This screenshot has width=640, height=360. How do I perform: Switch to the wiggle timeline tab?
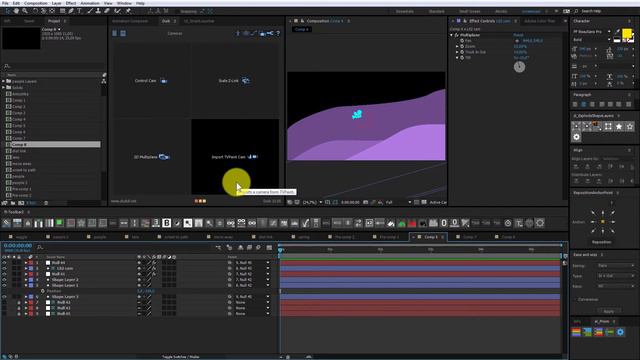[x=22, y=237]
